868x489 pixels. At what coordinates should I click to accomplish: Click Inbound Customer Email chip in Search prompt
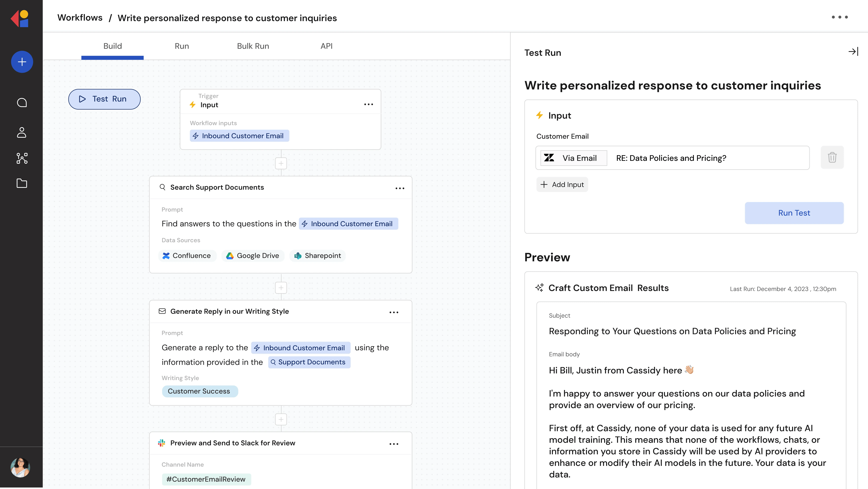[348, 224]
